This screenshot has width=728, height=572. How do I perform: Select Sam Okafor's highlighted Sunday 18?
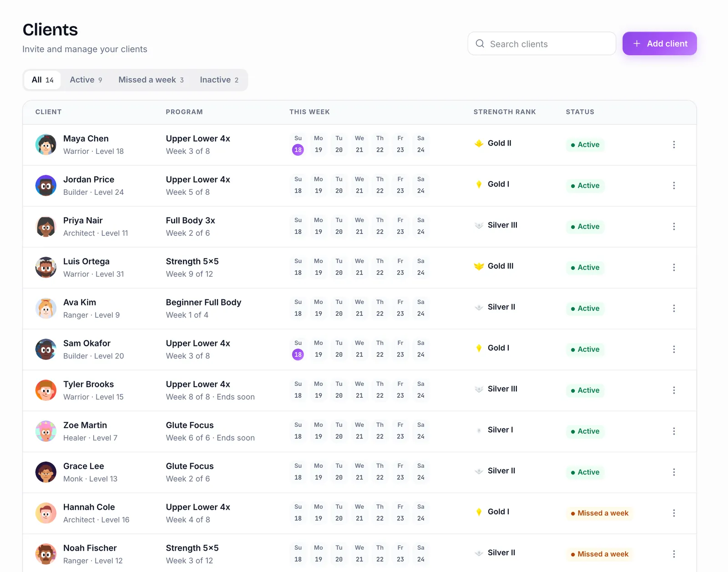[298, 354]
